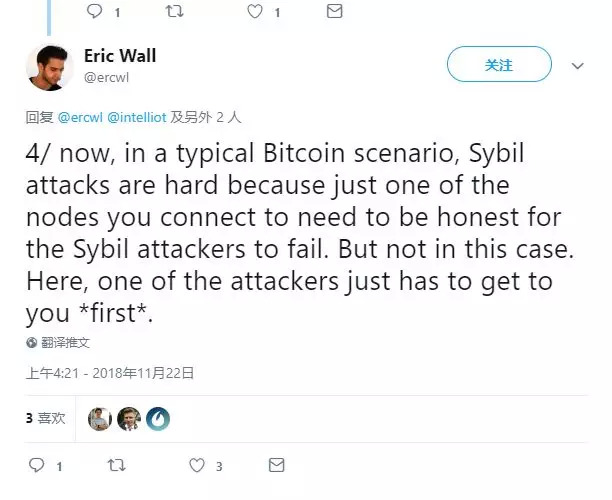Viewport: 612px width, 500px height.
Task: Open the first liker's avatar
Action: [x=99, y=419]
